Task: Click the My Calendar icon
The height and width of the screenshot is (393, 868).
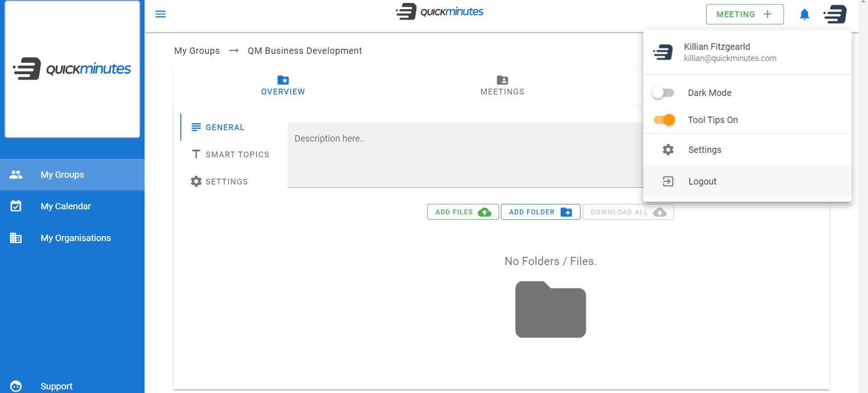Action: (16, 206)
